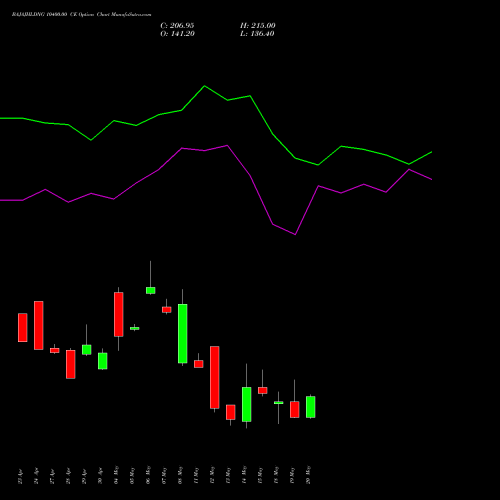Select the small red candlestick for 07 May
Screen dimensions: 500x500
(x=167, y=310)
